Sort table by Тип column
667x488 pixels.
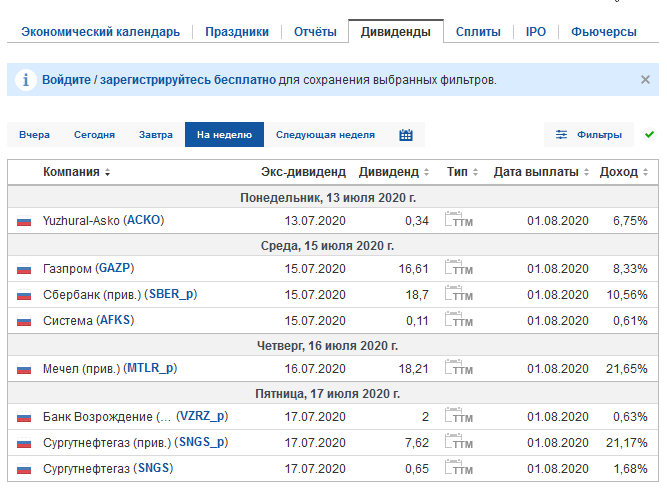tap(462, 172)
